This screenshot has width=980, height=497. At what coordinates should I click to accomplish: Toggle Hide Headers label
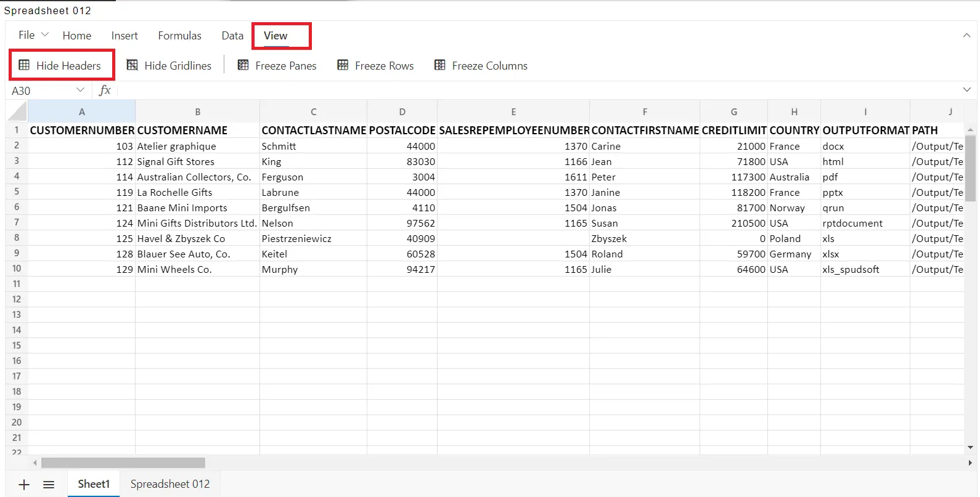click(68, 66)
